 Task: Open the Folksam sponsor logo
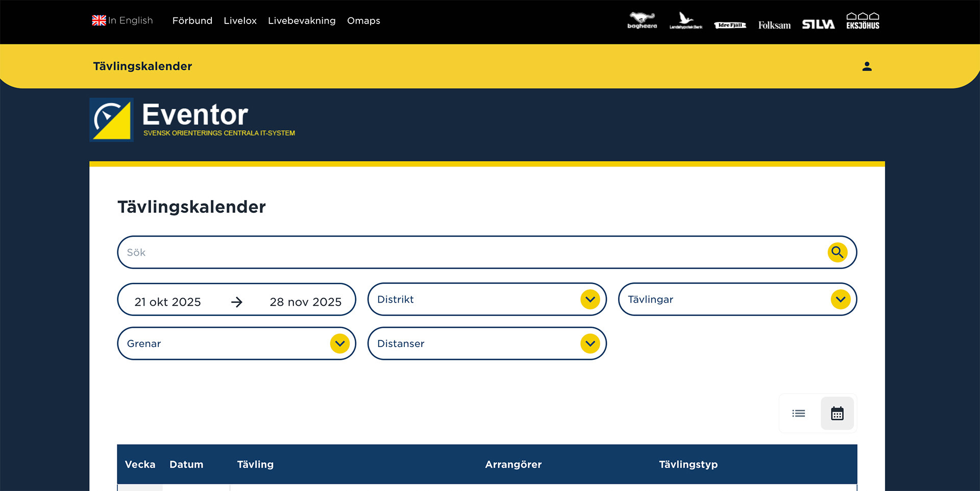774,25
